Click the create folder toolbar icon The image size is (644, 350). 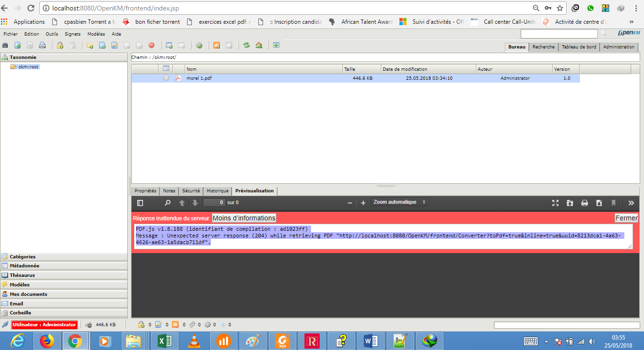[x=90, y=46]
